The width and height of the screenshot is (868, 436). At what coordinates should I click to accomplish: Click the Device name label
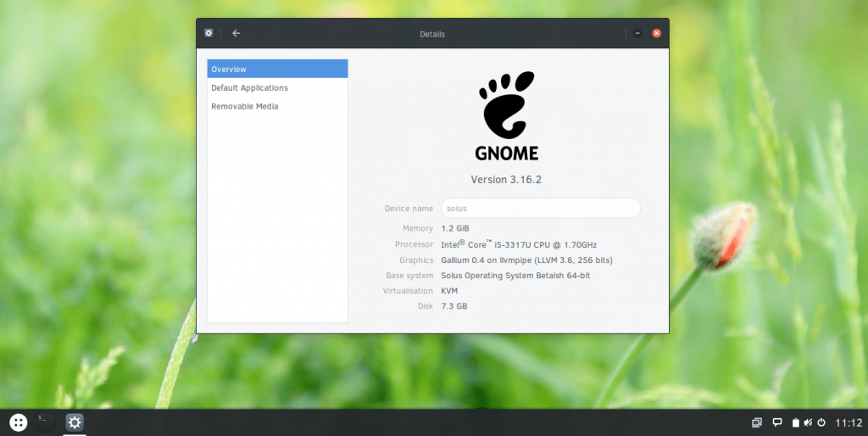click(x=409, y=209)
